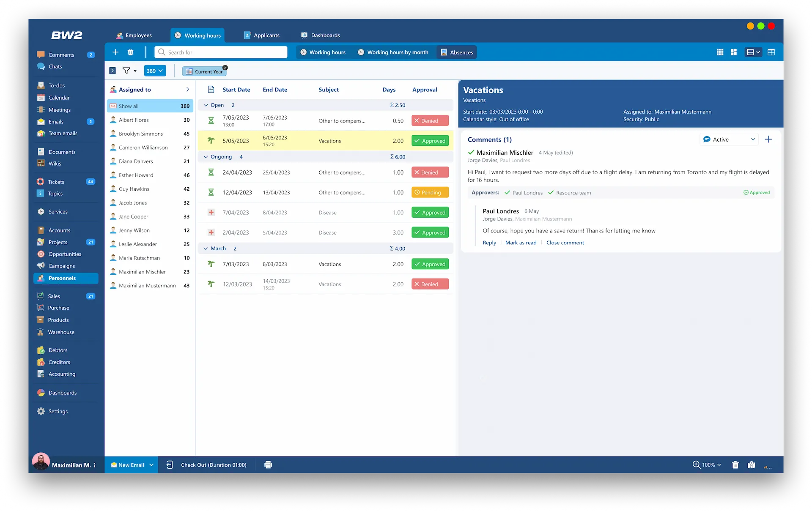Add a new absence with the plus icon
This screenshot has height=511, width=812.
pyautogui.click(x=115, y=52)
